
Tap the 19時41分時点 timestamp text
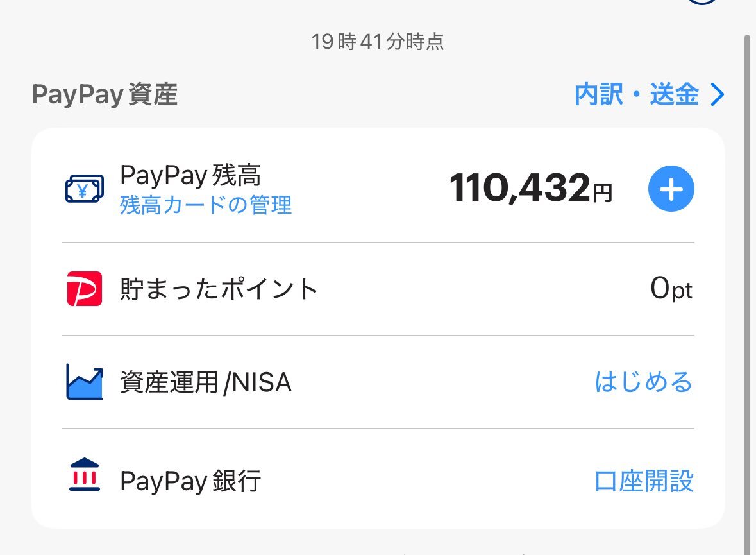377,42
